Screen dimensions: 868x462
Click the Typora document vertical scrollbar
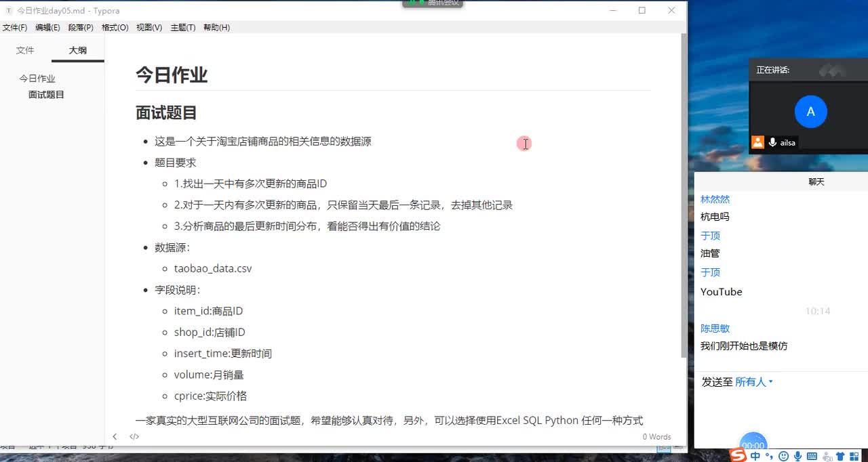pyautogui.click(x=684, y=196)
